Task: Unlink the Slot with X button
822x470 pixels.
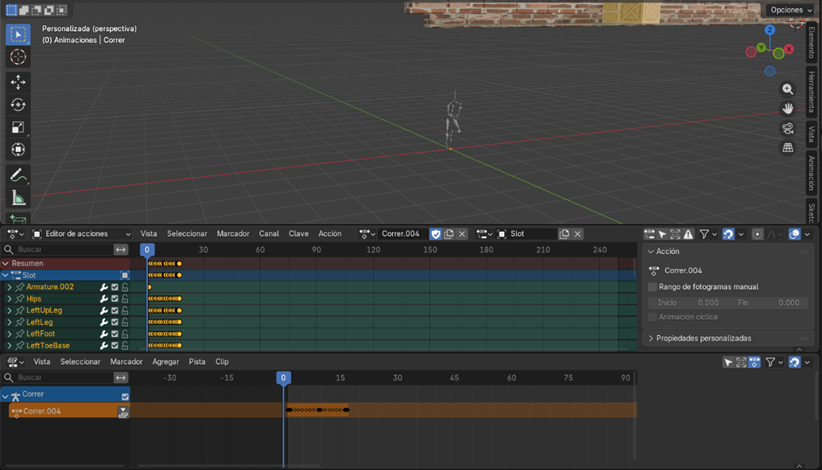Action: tap(577, 234)
